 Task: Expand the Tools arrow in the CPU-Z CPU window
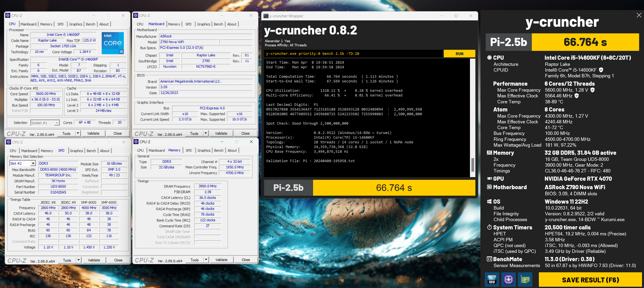click(78, 133)
